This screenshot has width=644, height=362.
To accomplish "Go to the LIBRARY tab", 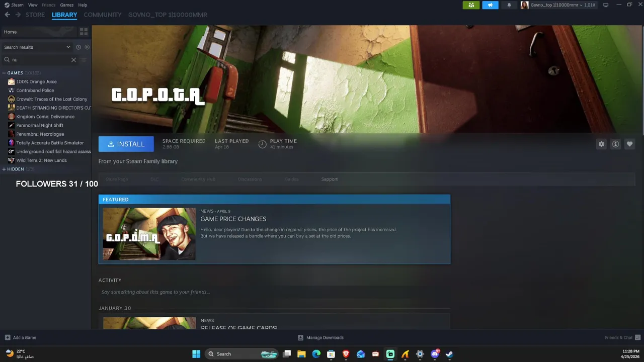I will (64, 15).
